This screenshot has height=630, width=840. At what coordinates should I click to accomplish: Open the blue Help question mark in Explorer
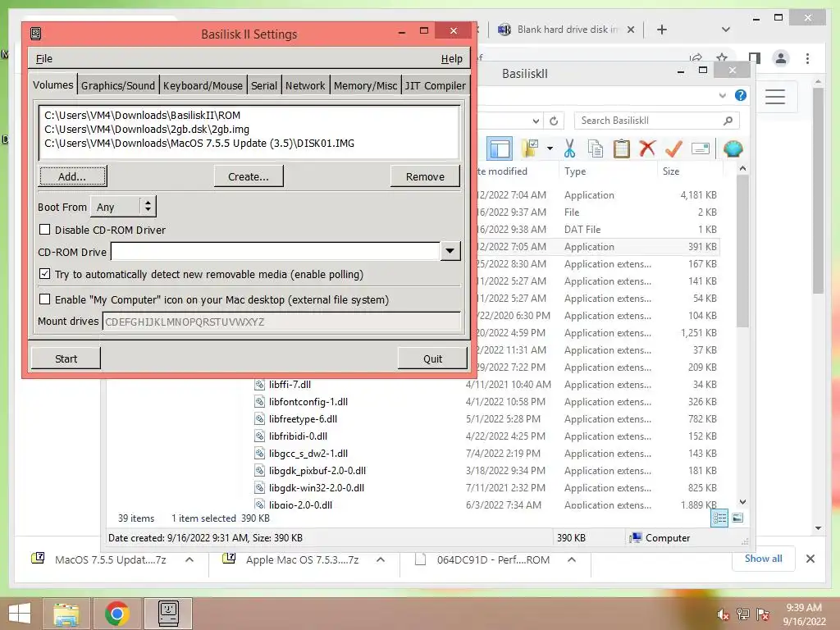741,95
